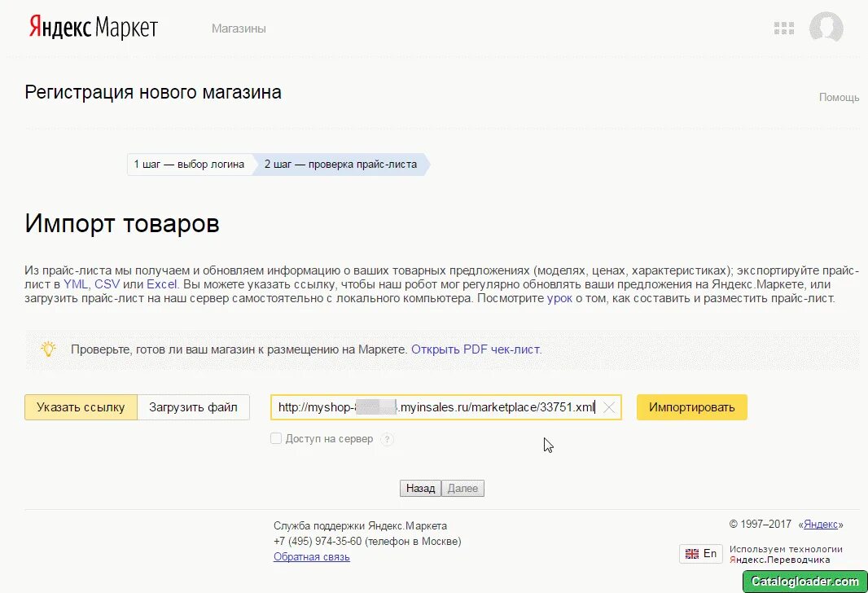The image size is (868, 593).
Task: Switch the language with the En button
Action: 701,554
